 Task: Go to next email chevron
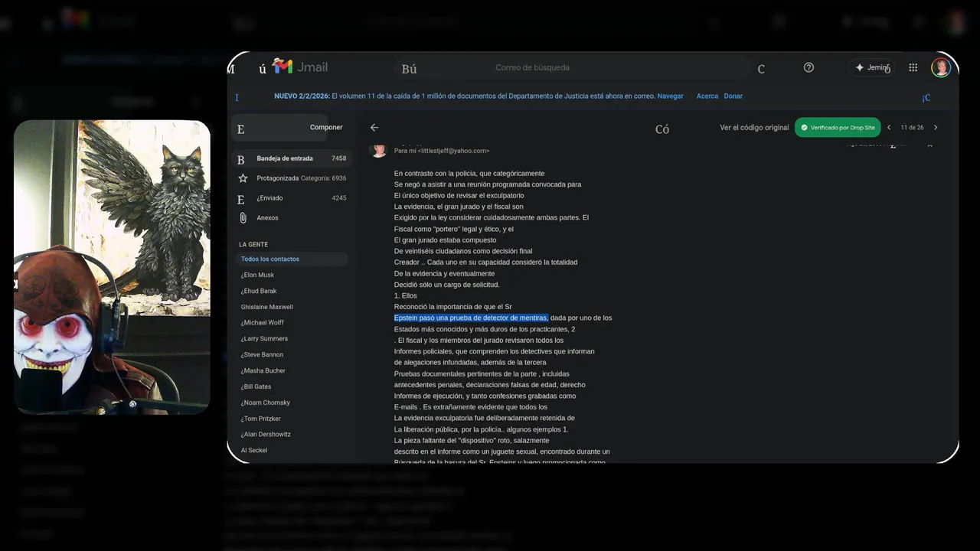pos(935,128)
